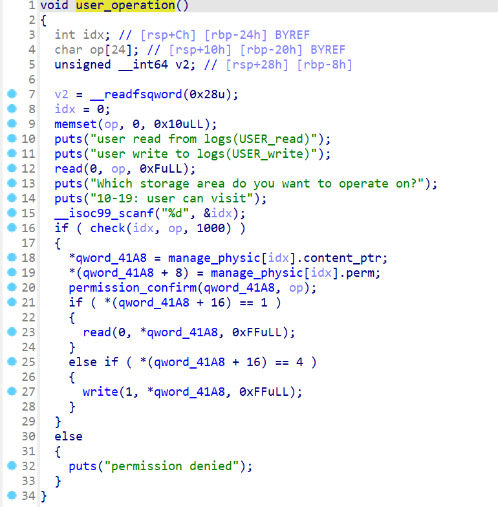Click manage_physic on perm line
The image size is (498, 507).
click(x=256, y=273)
